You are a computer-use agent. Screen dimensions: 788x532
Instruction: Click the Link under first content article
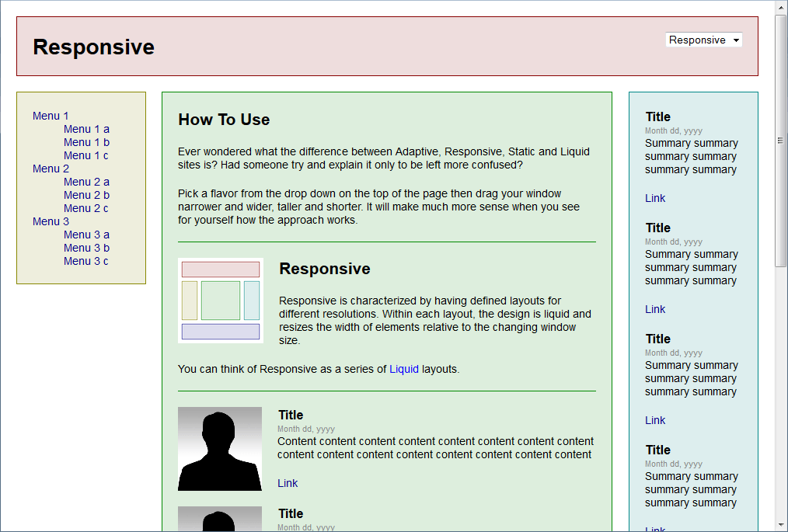click(x=288, y=483)
